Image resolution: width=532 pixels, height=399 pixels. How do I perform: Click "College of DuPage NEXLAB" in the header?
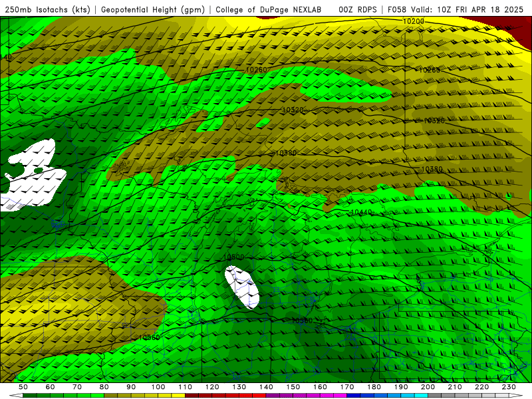pos(269,10)
